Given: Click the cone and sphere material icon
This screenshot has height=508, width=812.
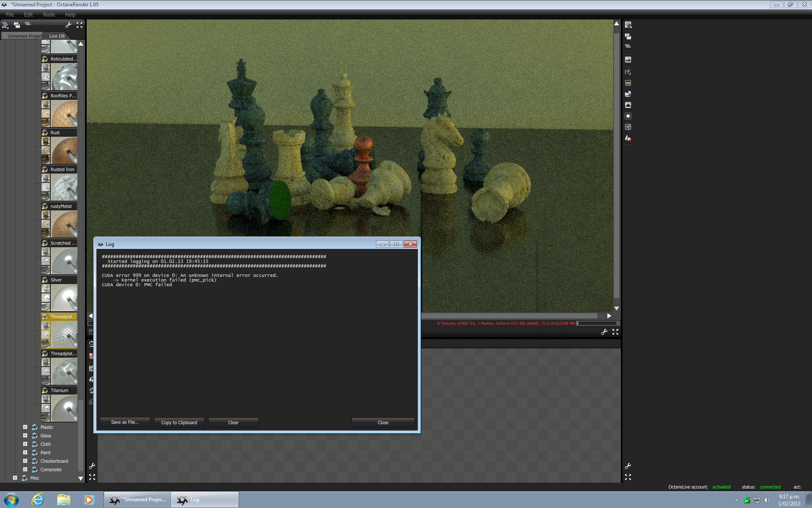Looking at the screenshot, I should [x=628, y=138].
